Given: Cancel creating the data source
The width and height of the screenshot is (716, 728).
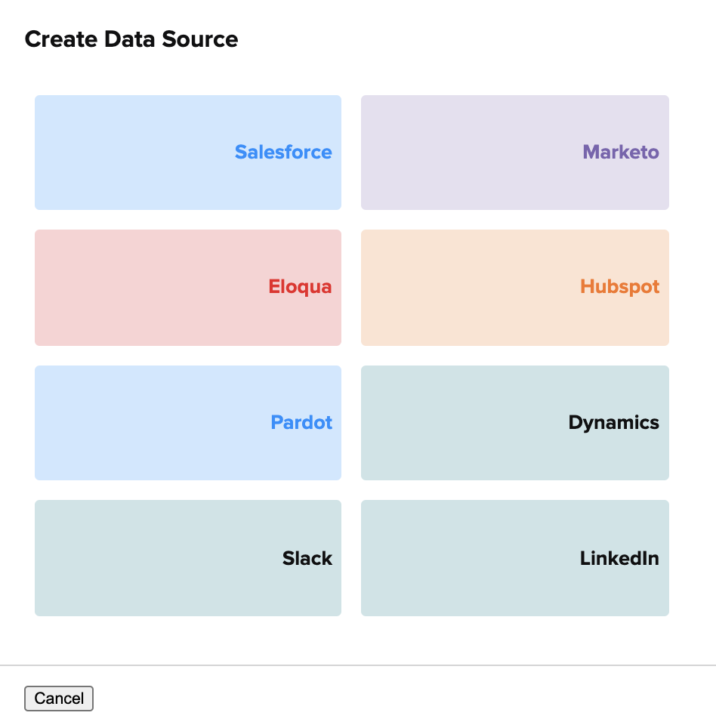Looking at the screenshot, I should (59, 699).
